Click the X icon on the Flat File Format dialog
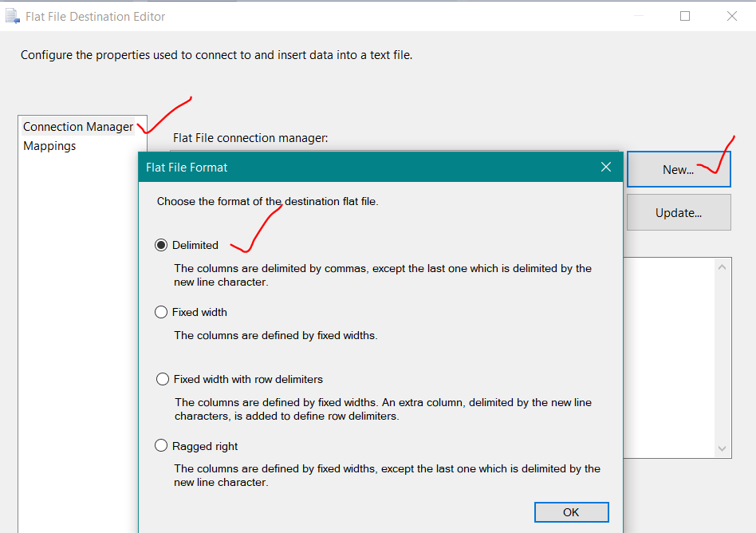This screenshot has height=533, width=756. [x=606, y=167]
